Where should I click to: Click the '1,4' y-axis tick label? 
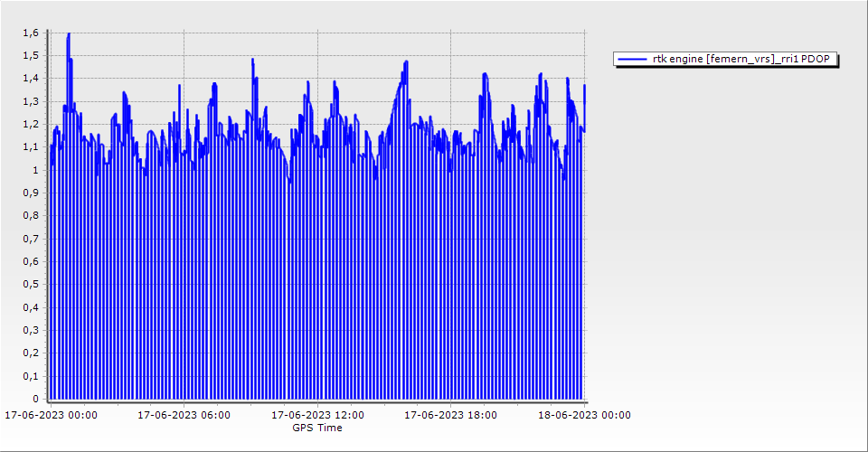point(31,79)
